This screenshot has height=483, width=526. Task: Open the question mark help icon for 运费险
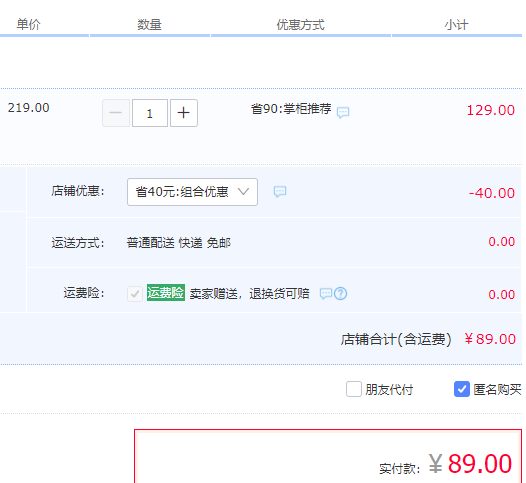340,293
